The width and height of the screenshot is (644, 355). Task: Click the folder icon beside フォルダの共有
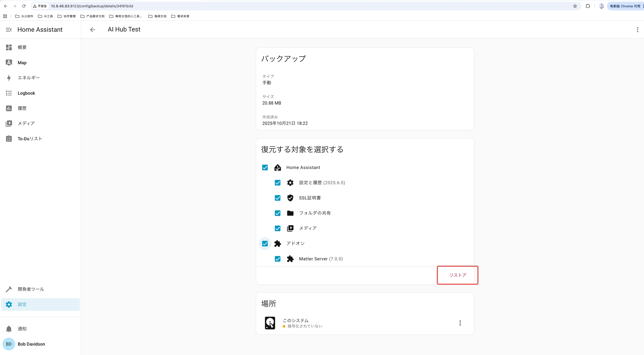290,213
